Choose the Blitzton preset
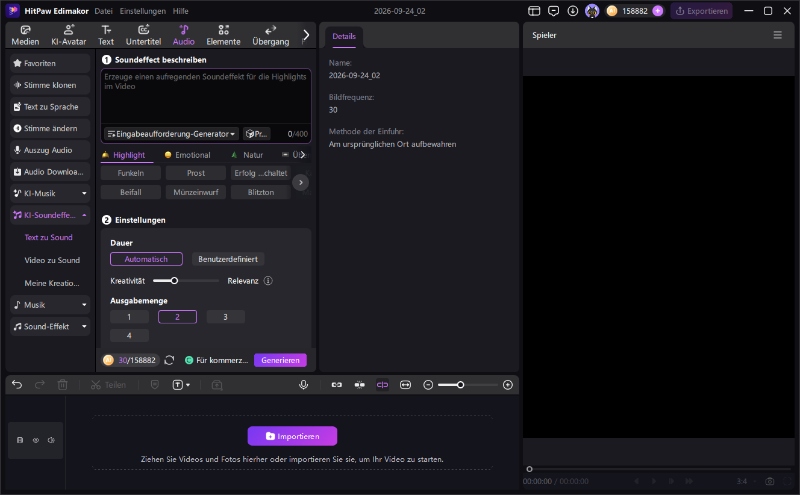The width and height of the screenshot is (800, 495). pos(261,192)
